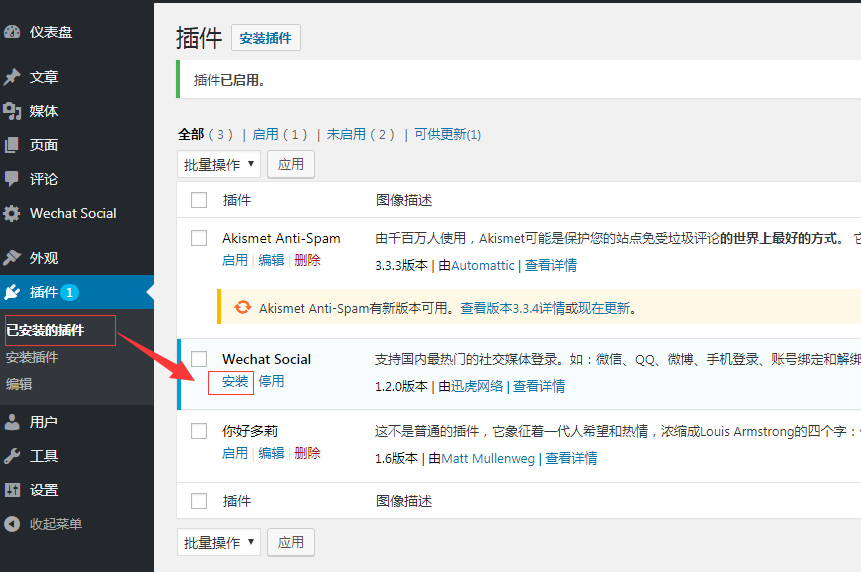Click the 插件 column header text
This screenshot has width=861, height=572.
pos(237,200)
